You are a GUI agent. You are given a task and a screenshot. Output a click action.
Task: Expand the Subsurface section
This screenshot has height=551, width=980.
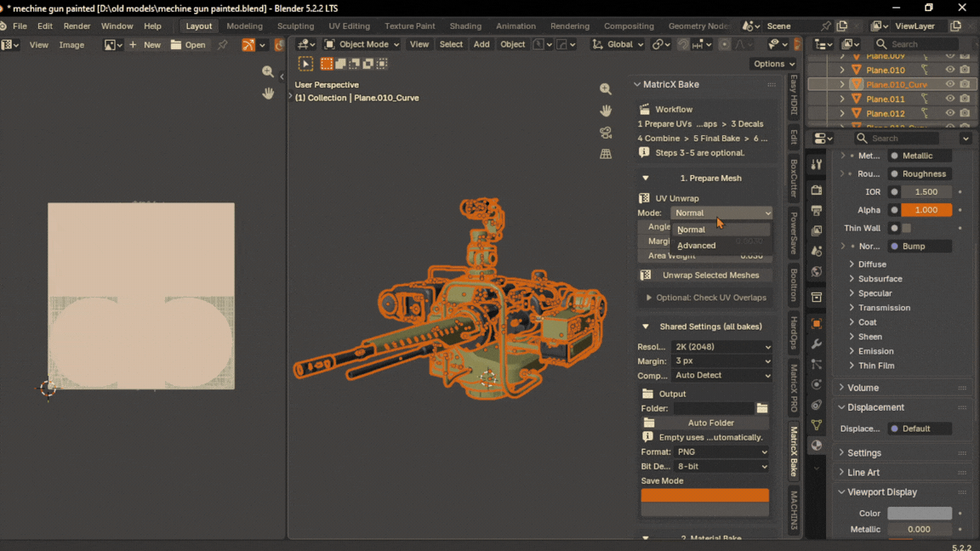(x=880, y=279)
